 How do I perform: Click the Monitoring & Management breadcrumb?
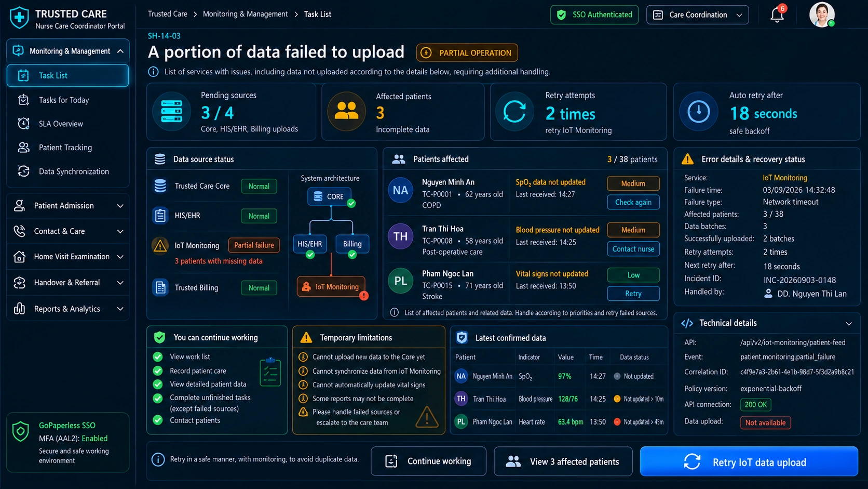(245, 14)
